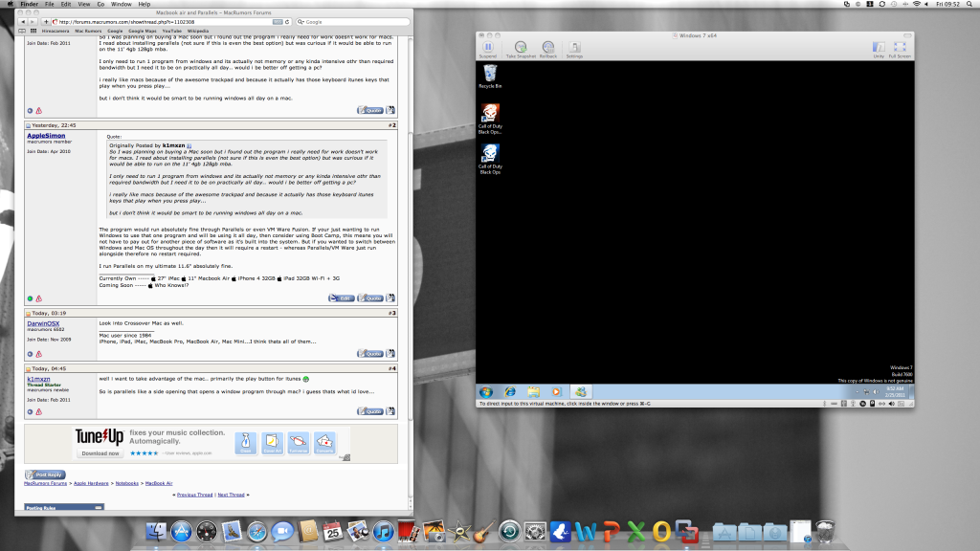Open the File menu in menu bar
Image resolution: width=980 pixels, height=551 pixels.
[x=50, y=4]
